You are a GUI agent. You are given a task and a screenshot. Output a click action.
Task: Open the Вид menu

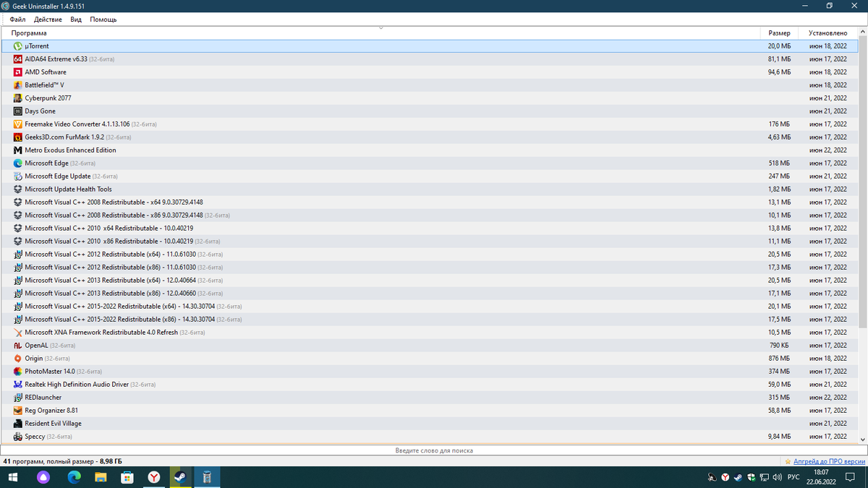[x=76, y=20]
